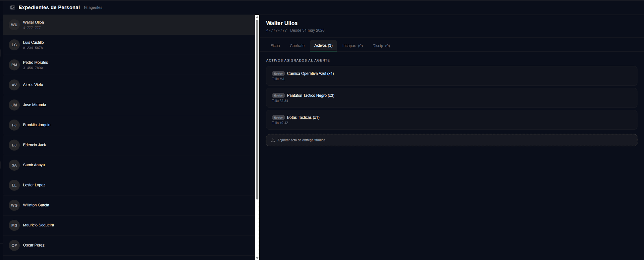Click the agent list scrollbar down arrow
Screen dimensions: 644x260
click(x=257, y=258)
